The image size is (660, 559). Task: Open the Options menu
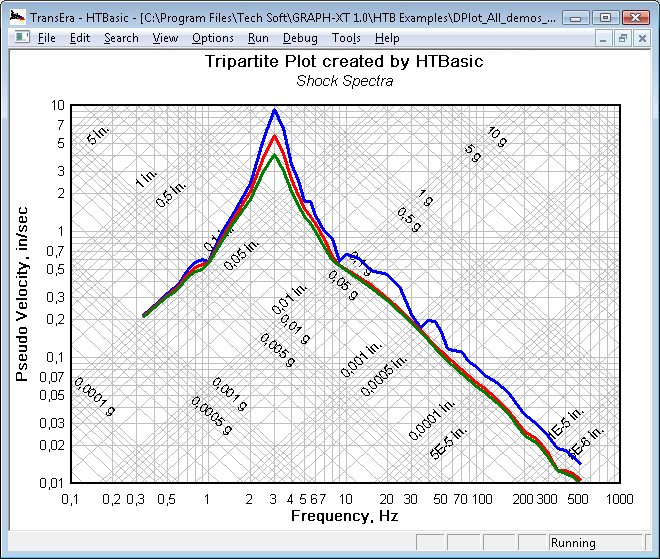coord(213,38)
